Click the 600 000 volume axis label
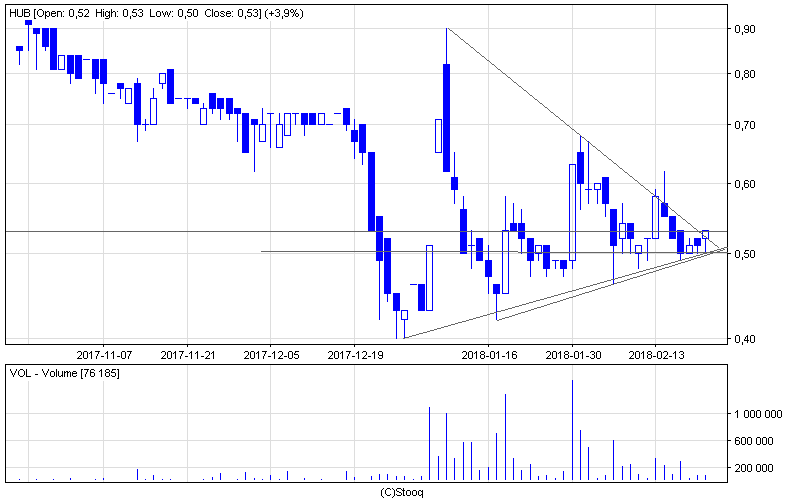The width and height of the screenshot is (800, 500). (x=754, y=441)
